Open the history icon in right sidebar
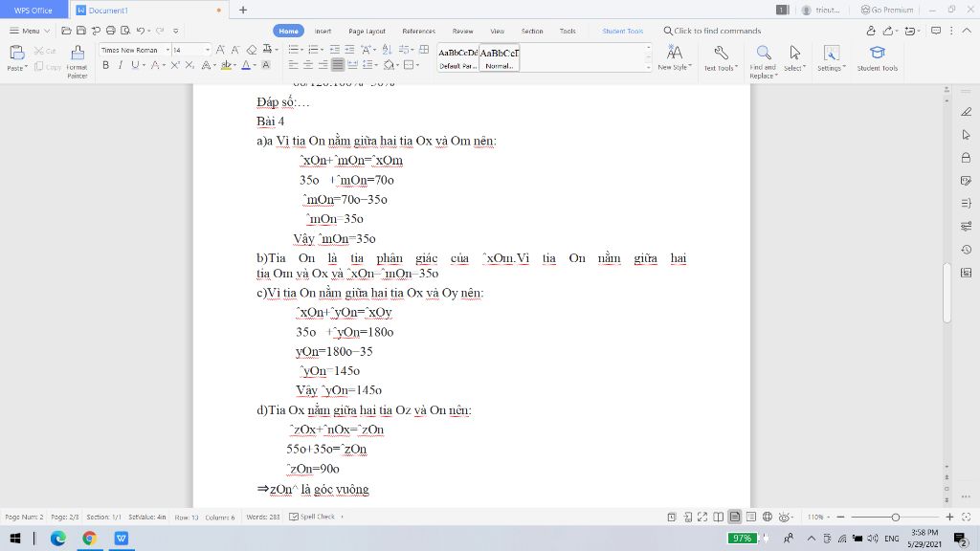This screenshot has width=980, height=551. [x=967, y=250]
